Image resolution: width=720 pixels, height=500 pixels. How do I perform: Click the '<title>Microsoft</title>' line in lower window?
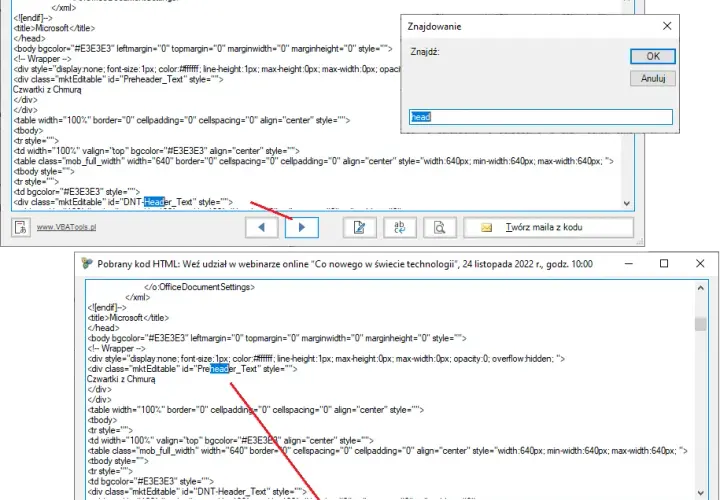(x=128, y=318)
